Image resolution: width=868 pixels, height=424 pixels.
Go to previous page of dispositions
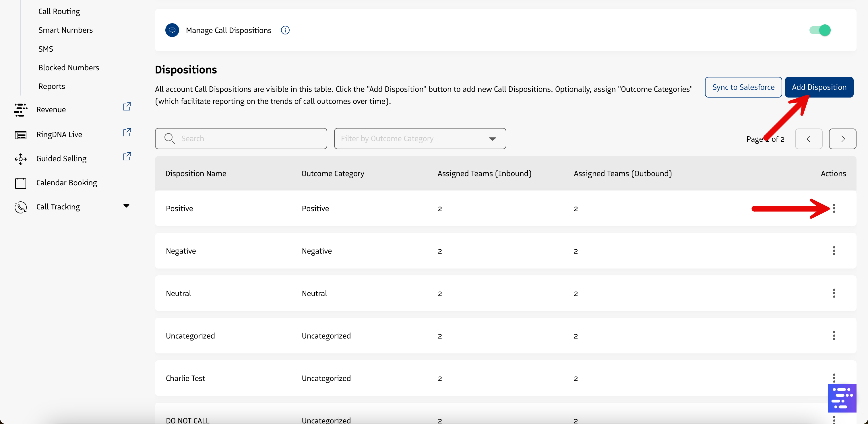click(808, 139)
